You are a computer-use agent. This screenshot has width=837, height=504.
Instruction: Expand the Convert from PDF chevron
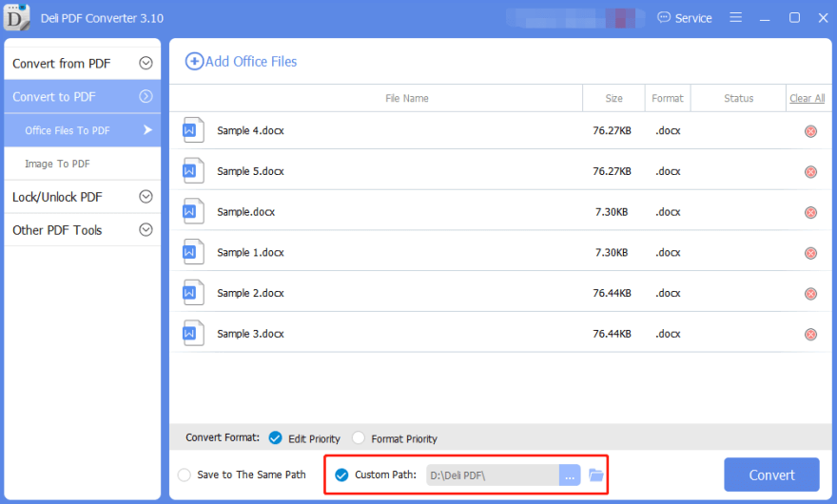146,63
